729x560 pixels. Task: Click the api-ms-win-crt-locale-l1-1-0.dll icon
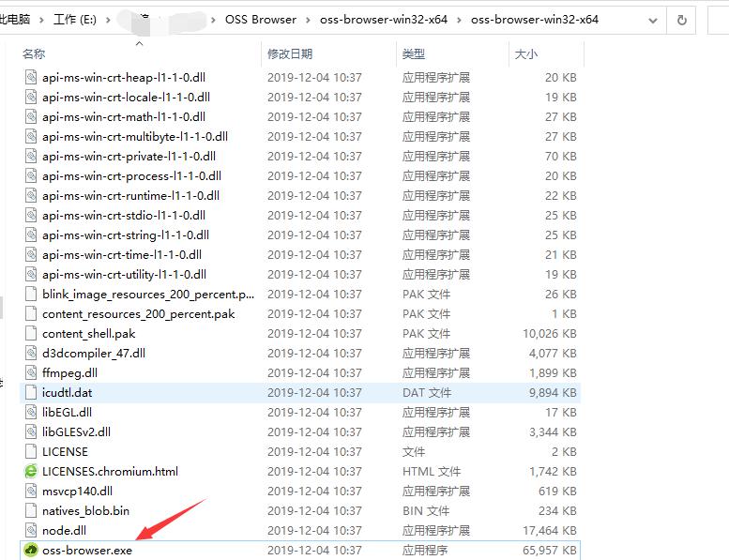[x=31, y=98]
